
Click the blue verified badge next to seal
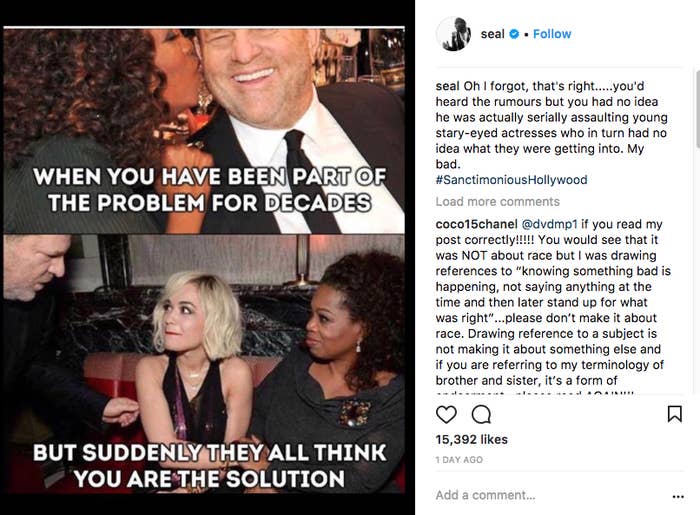click(514, 34)
